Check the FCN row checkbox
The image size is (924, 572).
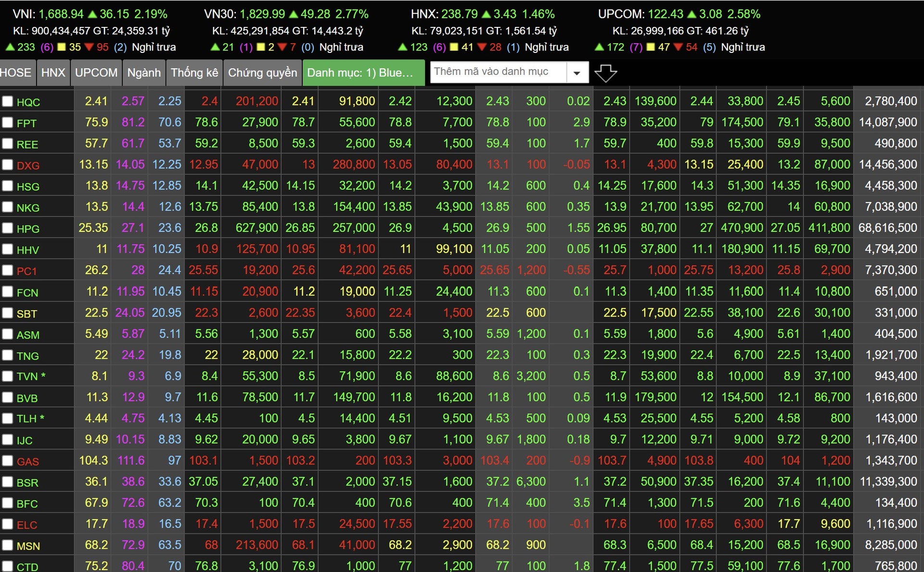tap(7, 292)
